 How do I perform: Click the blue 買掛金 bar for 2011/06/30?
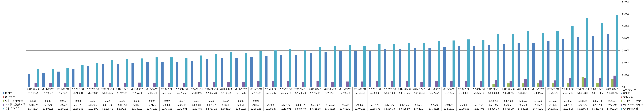29,80
